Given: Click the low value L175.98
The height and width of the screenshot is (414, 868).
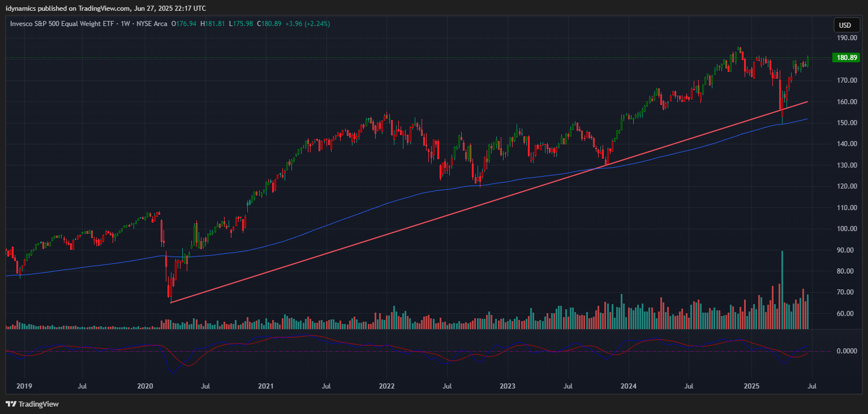Looking at the screenshot, I should (240, 24).
